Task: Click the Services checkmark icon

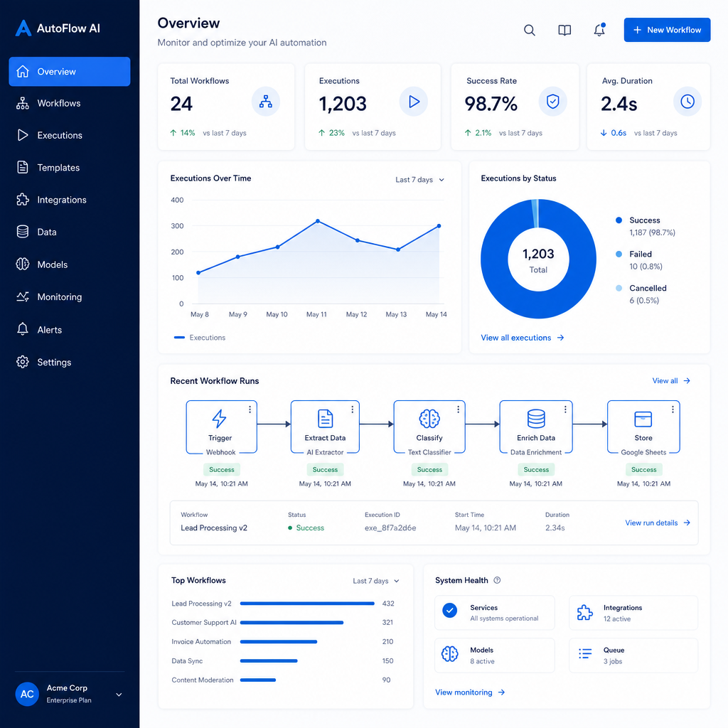Action: (x=449, y=609)
